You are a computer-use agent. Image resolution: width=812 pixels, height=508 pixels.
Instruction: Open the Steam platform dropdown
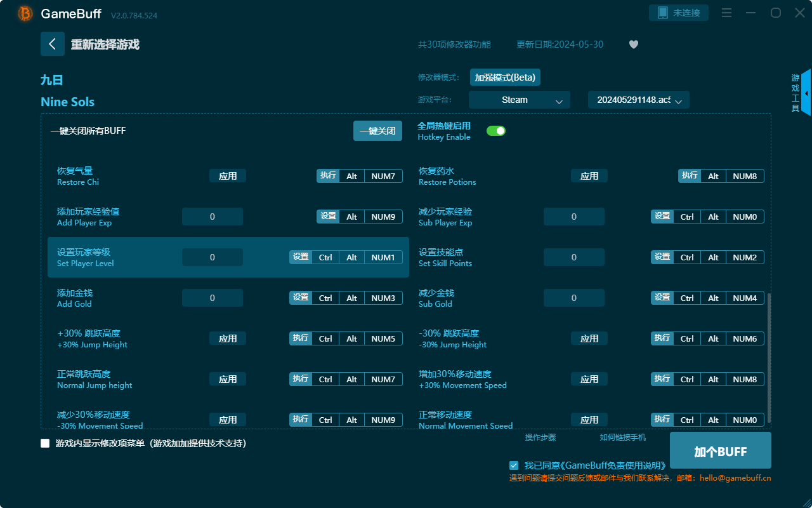tap(519, 100)
